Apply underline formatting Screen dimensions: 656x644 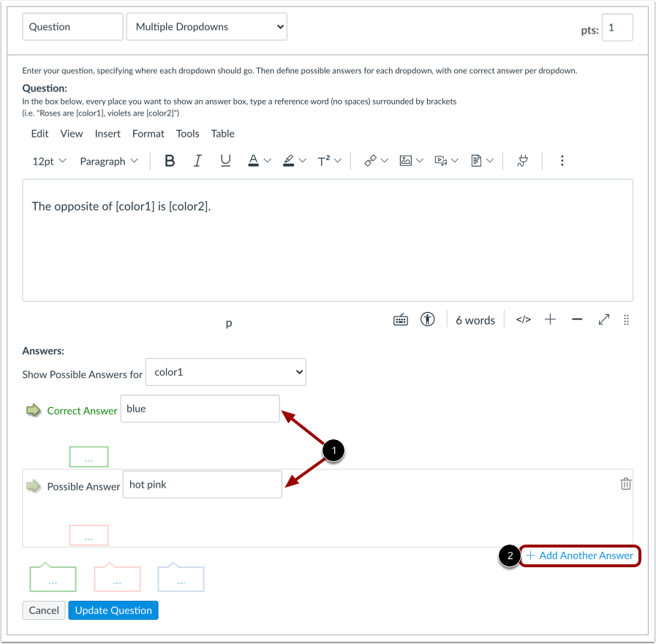tap(225, 160)
